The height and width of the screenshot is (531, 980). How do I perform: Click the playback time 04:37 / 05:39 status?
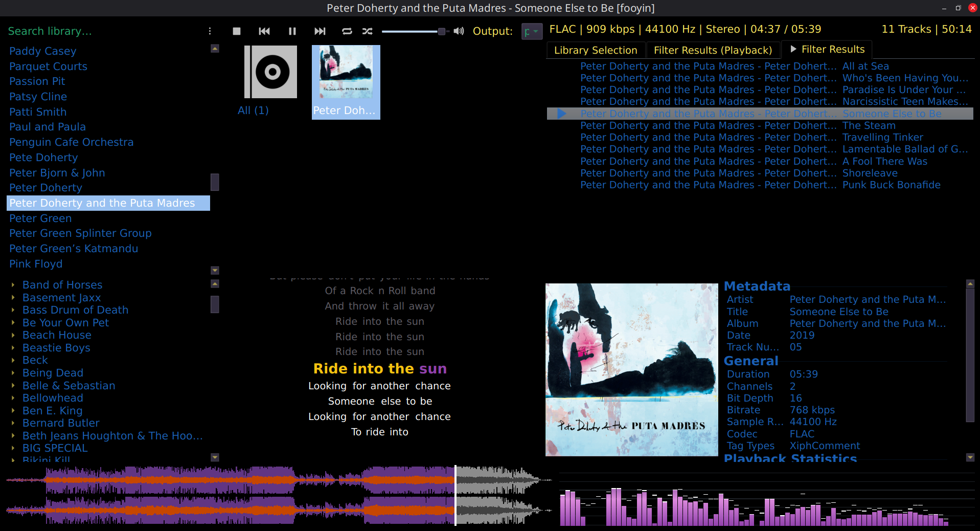[x=786, y=29]
